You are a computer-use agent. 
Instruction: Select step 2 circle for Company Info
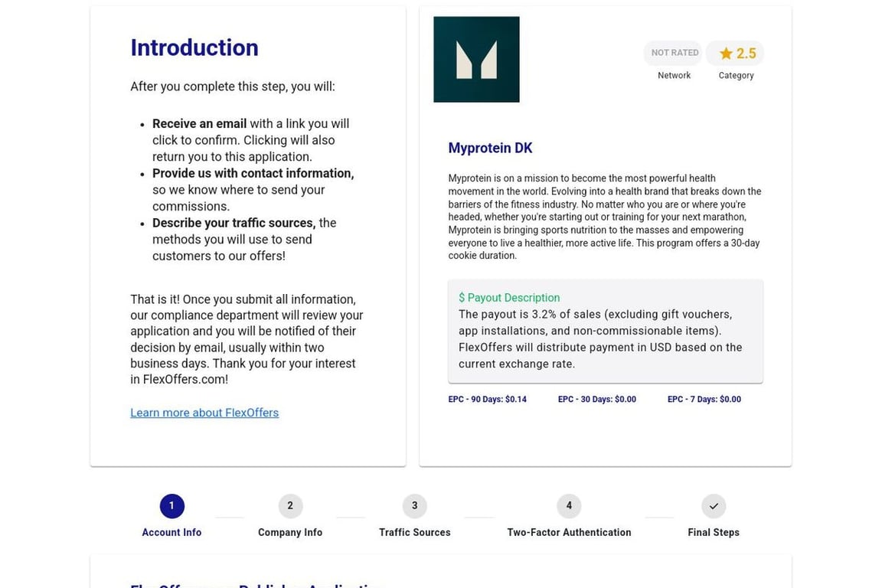pos(290,506)
